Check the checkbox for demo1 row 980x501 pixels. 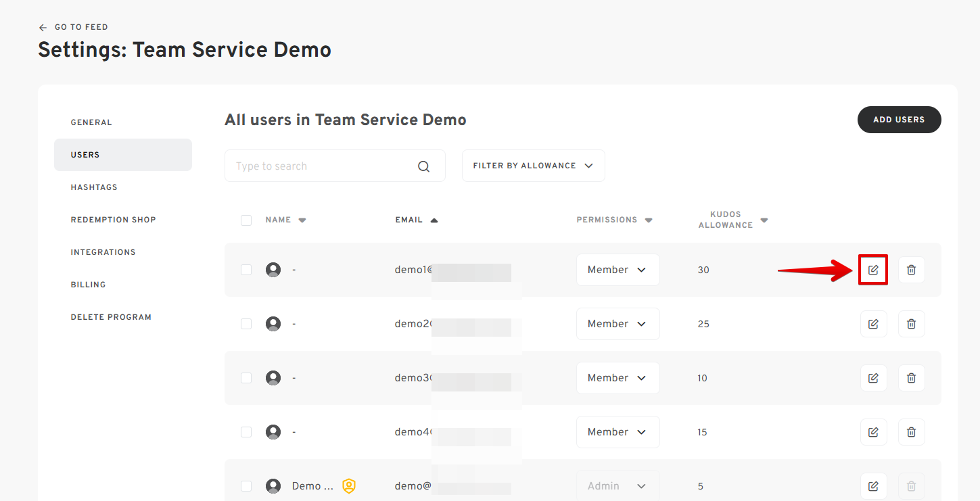pos(246,270)
